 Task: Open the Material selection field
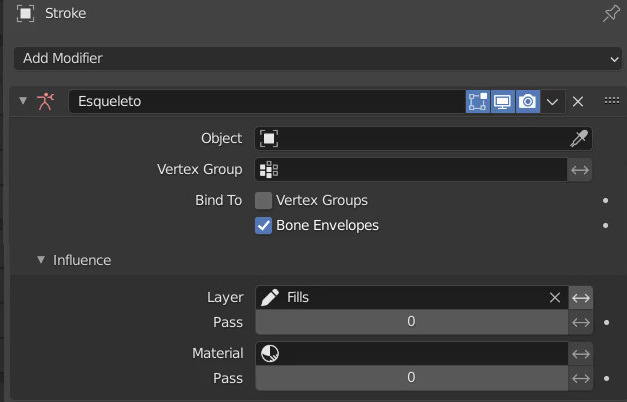click(412, 354)
